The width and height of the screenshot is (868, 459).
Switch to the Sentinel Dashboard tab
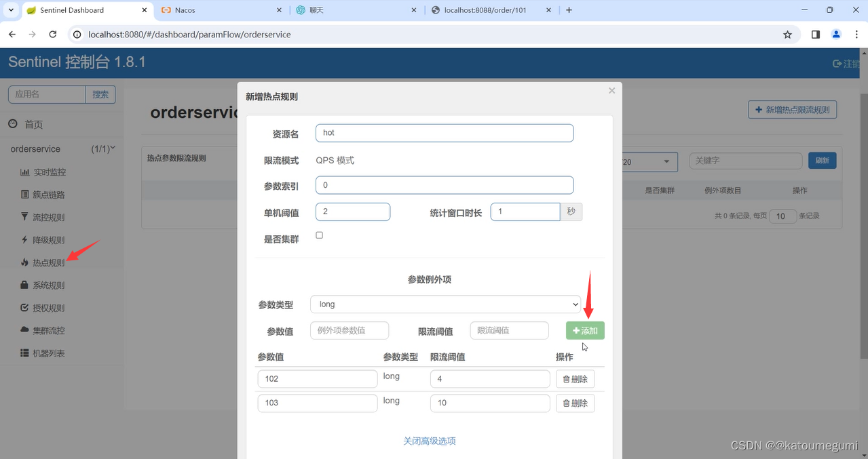[x=86, y=10]
